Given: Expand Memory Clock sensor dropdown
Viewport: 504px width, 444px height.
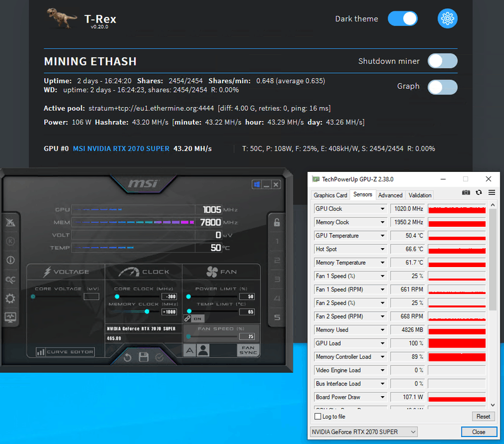Looking at the screenshot, I should tap(382, 222).
